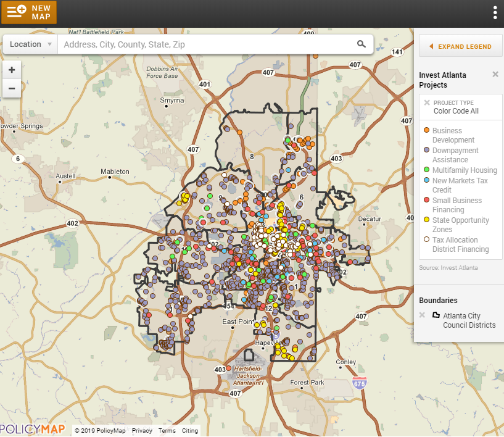Click the Smyrna city label on map
Screen dimensions: 504x437
(172, 101)
